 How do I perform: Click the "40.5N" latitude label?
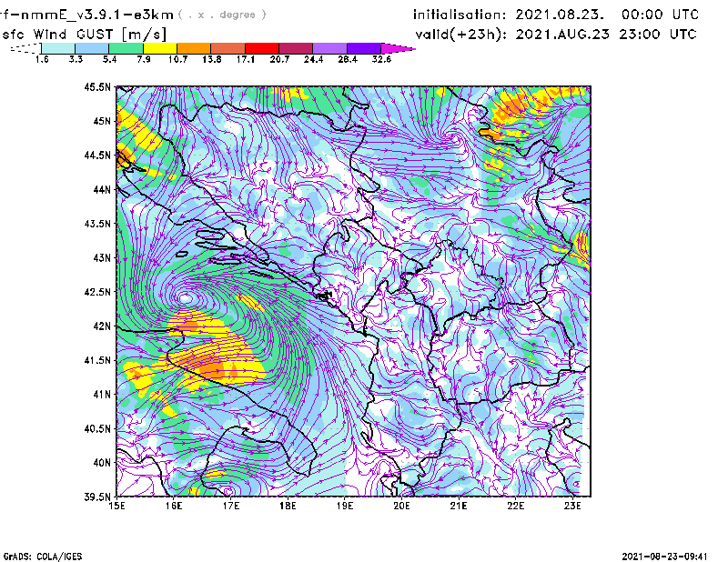pos(97,429)
